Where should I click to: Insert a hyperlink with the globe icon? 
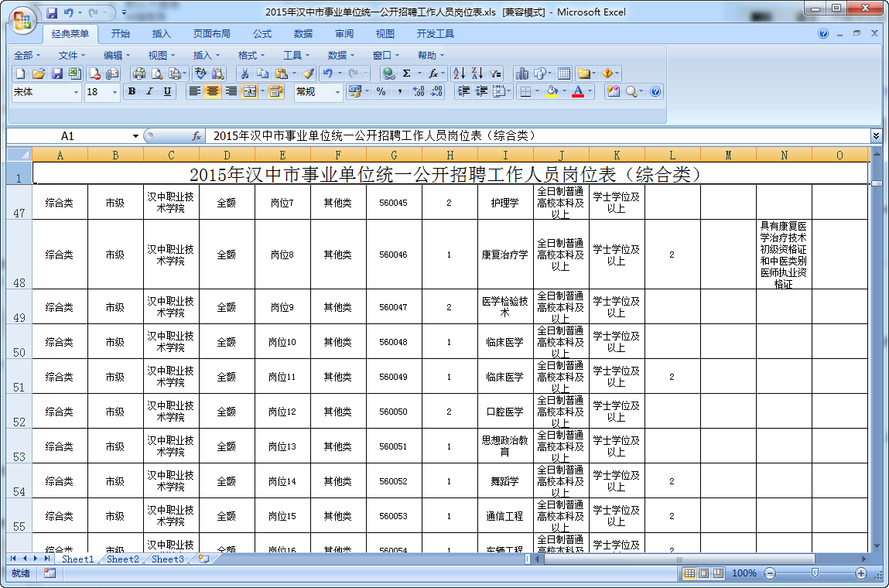pyautogui.click(x=388, y=73)
